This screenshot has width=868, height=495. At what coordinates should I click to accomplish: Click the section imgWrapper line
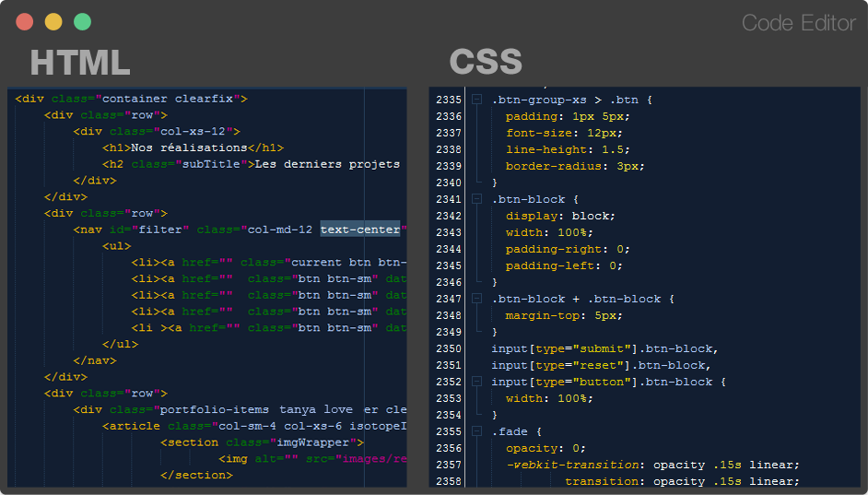(x=262, y=442)
